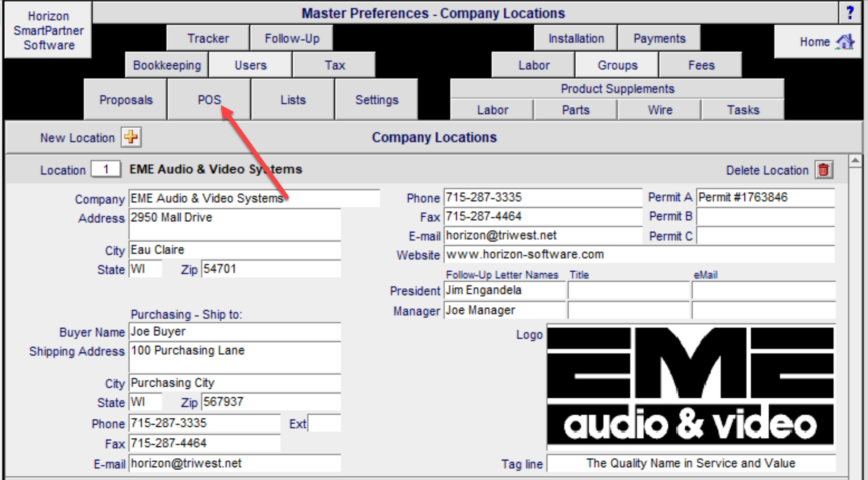Click the Tag line field

tap(691, 463)
